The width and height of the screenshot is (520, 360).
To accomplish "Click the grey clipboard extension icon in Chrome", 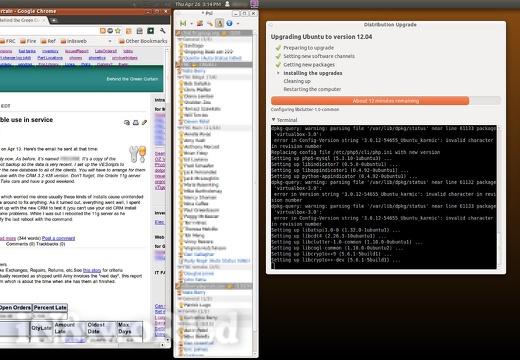I will click(140, 31).
